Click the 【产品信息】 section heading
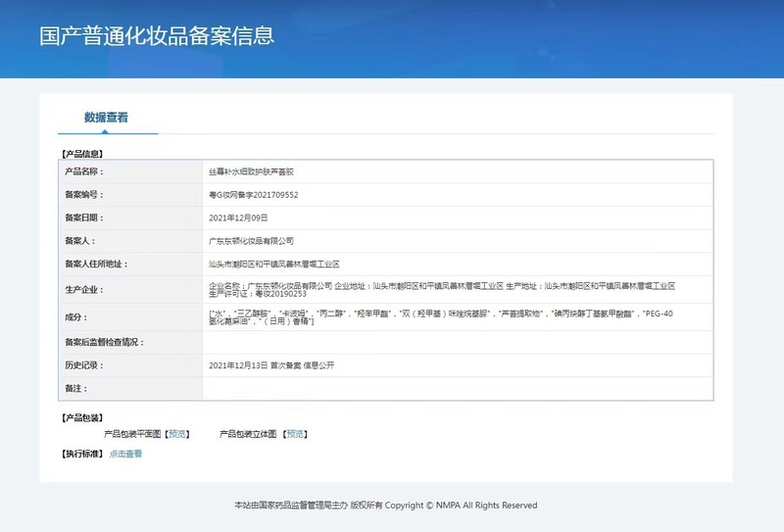The image size is (784, 532). [82, 154]
